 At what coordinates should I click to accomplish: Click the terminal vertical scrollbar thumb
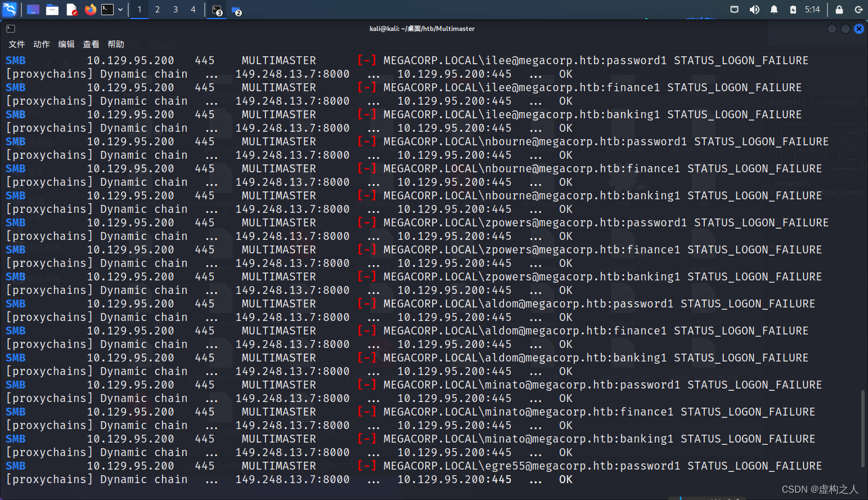point(863,428)
